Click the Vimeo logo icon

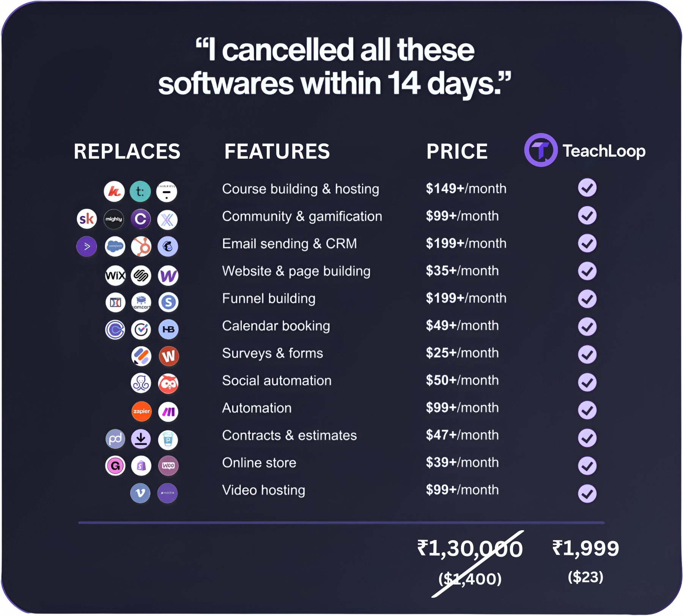click(140, 493)
